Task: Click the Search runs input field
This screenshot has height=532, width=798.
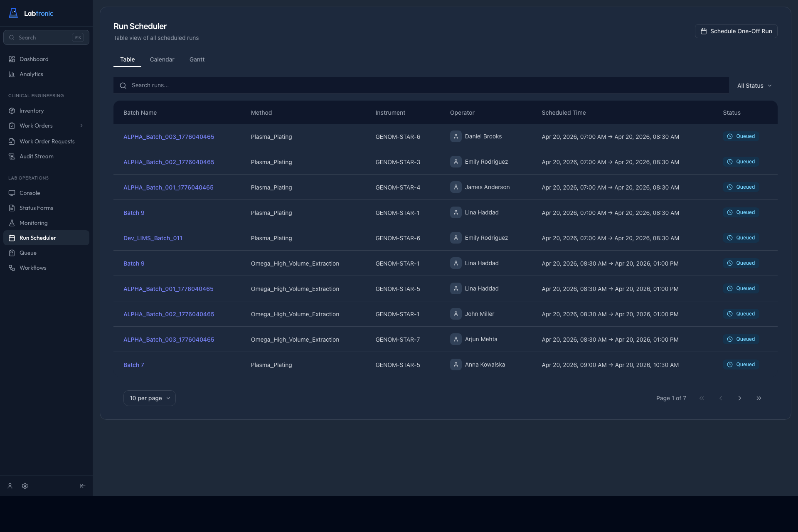Action: (x=421, y=85)
